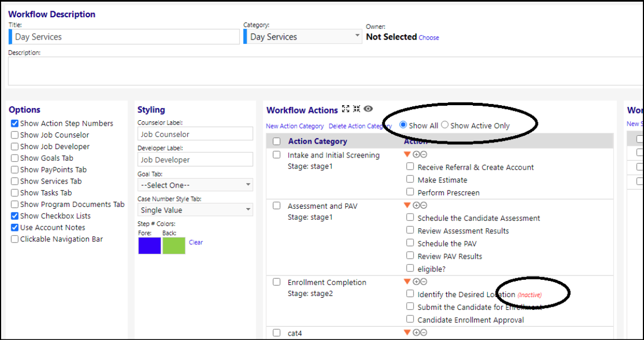This screenshot has height=340, width=644.
Task: Click into the Description text area
Action: (326, 71)
